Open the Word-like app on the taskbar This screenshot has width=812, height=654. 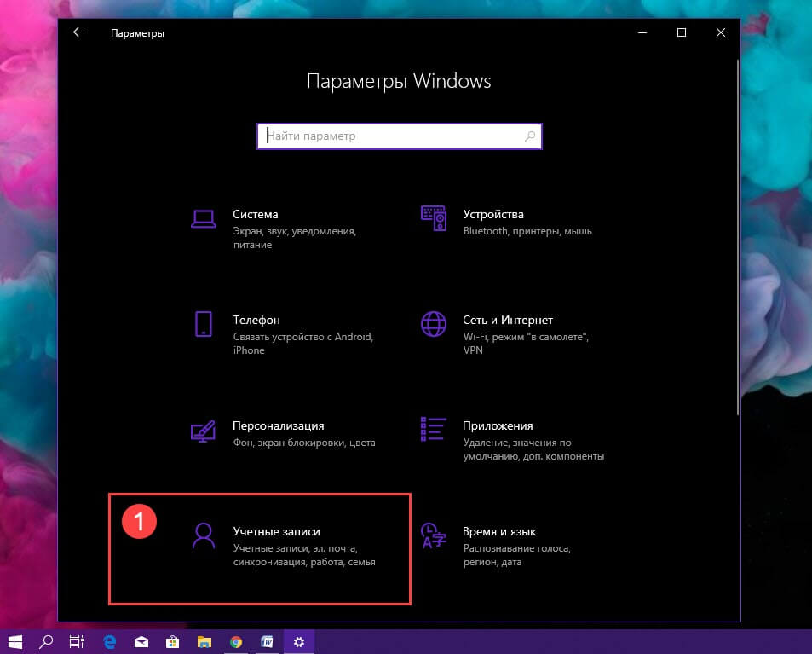[x=267, y=642]
